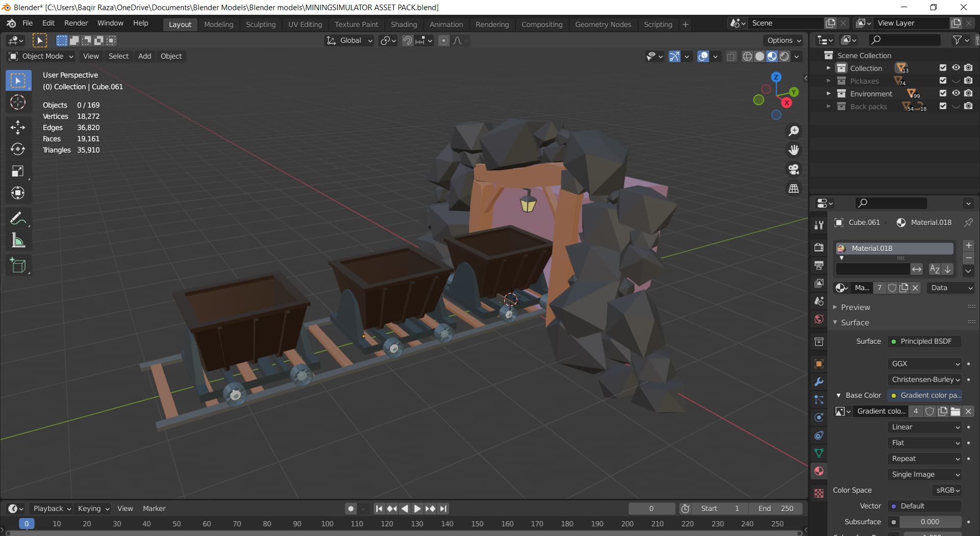Open the Object Mode dropdown

pyautogui.click(x=42, y=56)
